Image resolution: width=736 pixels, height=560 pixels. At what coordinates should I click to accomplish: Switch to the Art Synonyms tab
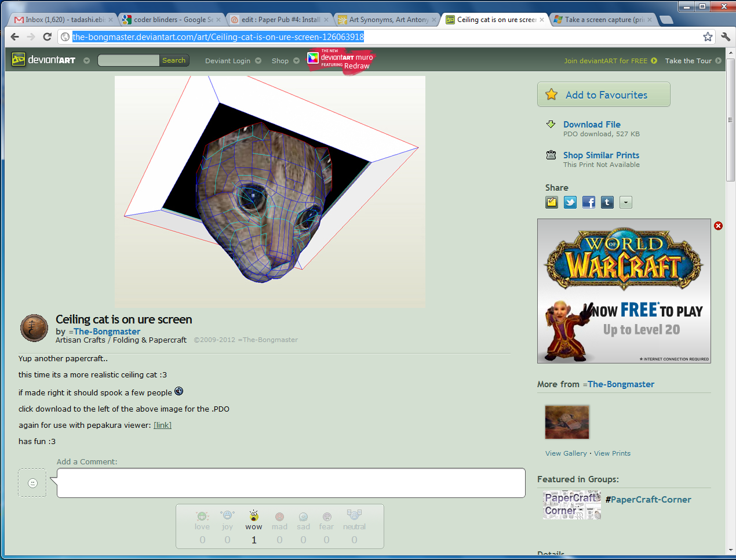pos(387,20)
